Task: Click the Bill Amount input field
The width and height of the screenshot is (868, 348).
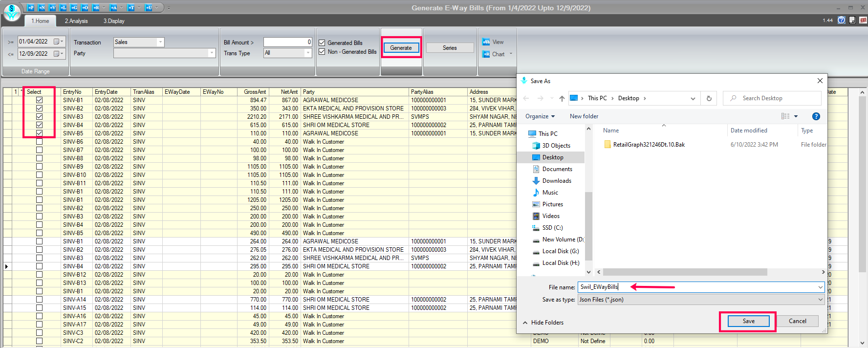Action: [x=288, y=42]
